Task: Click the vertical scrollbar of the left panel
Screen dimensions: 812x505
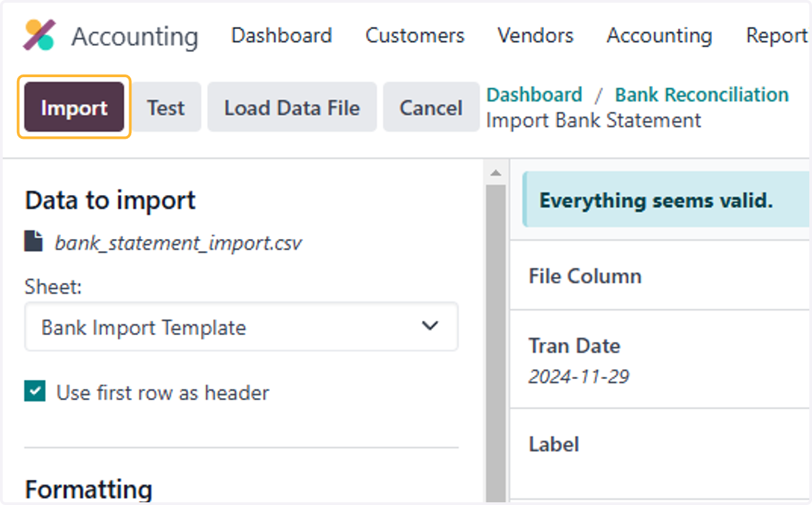Action: point(496,344)
